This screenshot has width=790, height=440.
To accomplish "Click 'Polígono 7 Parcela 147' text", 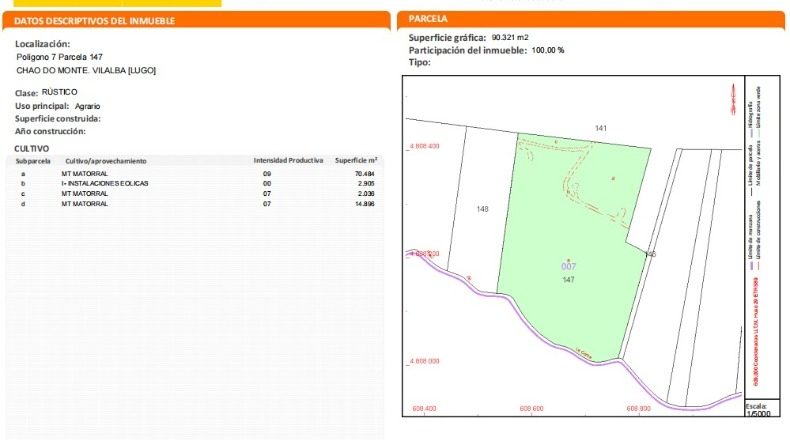I will coord(59,57).
